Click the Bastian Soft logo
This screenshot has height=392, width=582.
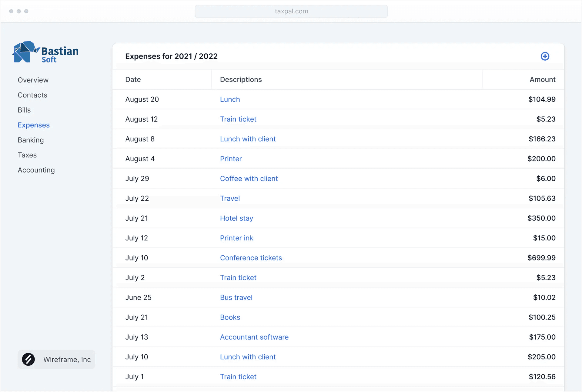[x=45, y=52]
